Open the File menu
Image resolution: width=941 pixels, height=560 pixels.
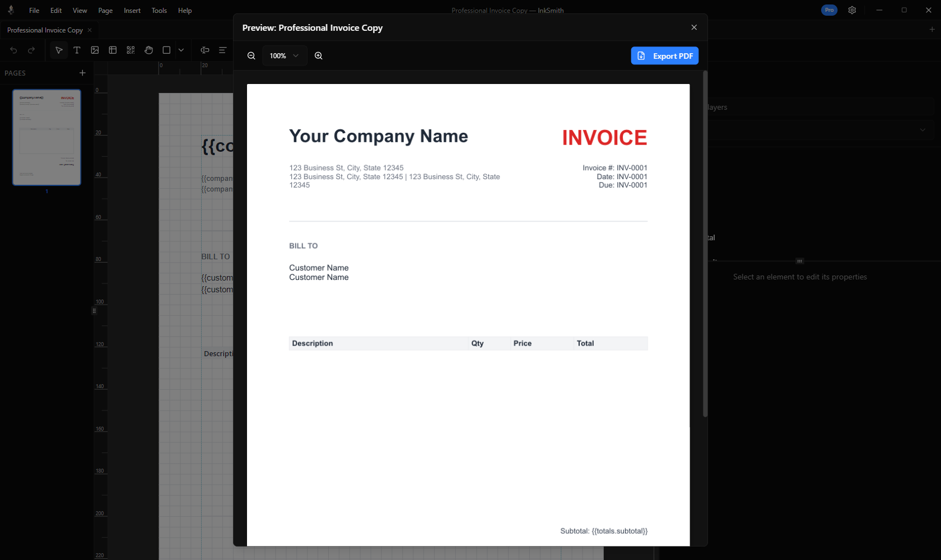pyautogui.click(x=34, y=11)
